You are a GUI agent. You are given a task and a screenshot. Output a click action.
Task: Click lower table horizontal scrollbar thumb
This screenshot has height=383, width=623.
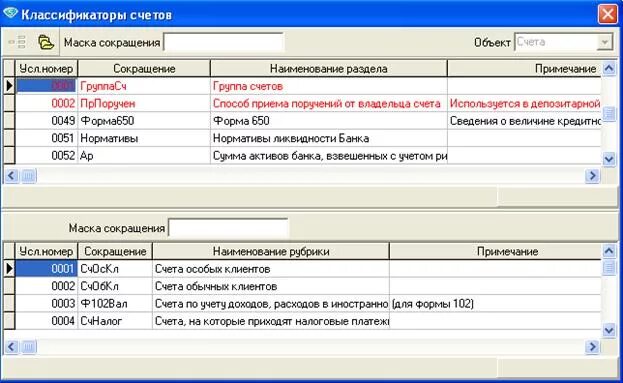pyautogui.click(x=29, y=346)
